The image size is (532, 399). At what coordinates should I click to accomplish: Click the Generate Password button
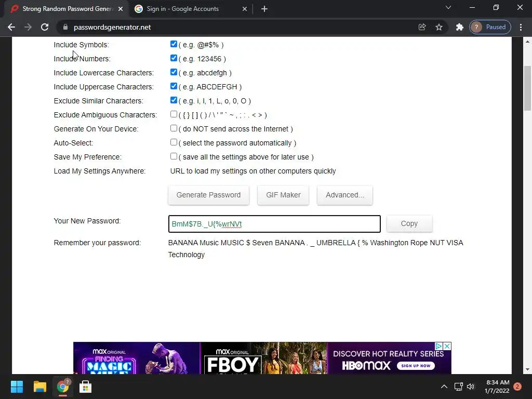[209, 195]
